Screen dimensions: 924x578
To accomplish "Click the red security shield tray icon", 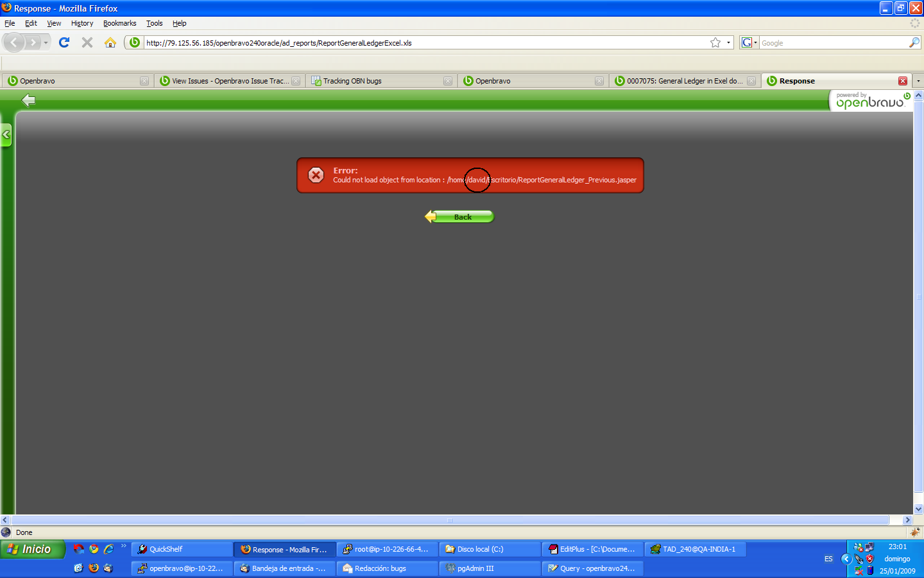I will click(x=870, y=559).
